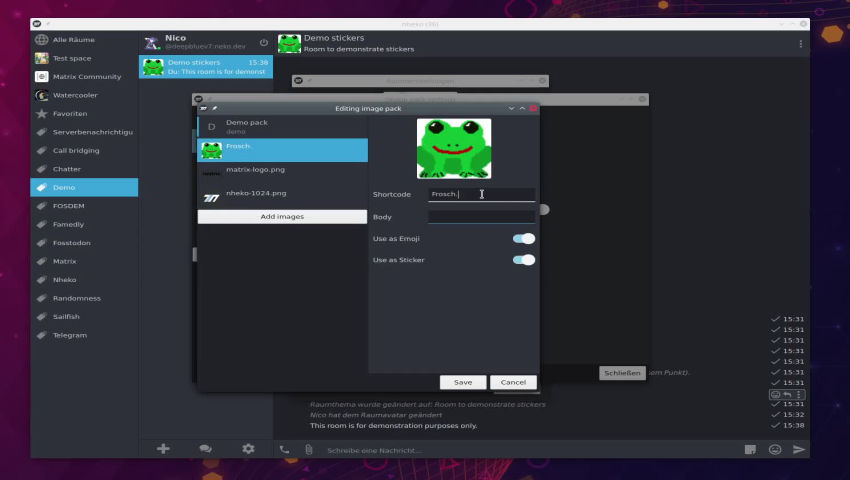Click the Body text input field
This screenshot has width=850, height=480.
click(x=481, y=216)
